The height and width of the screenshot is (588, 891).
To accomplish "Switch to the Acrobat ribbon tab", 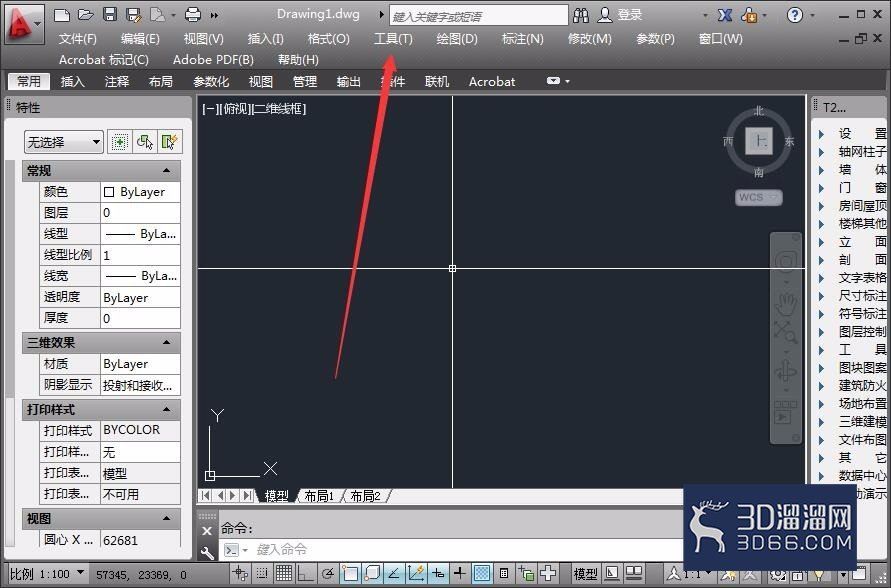I will [492, 82].
